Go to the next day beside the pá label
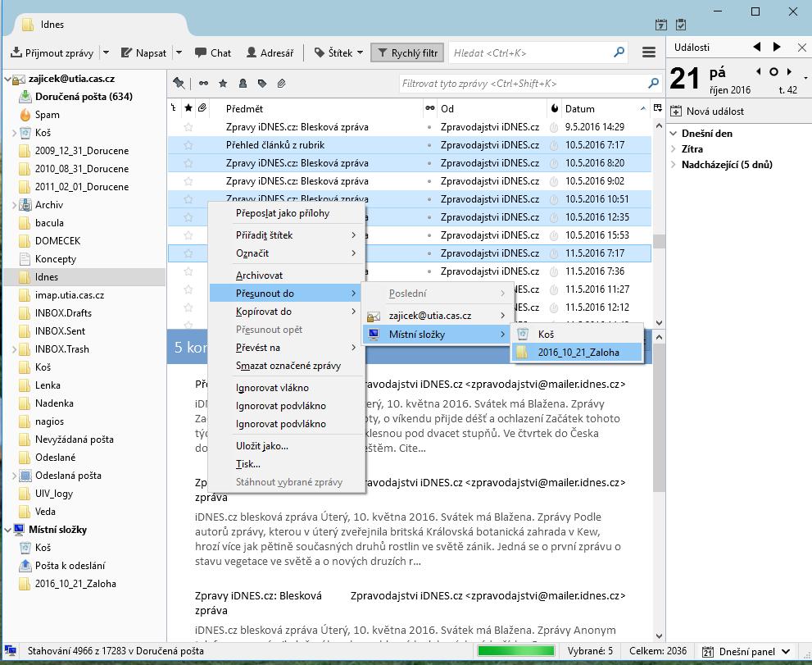Image resolution: width=812 pixels, height=665 pixels. click(789, 72)
